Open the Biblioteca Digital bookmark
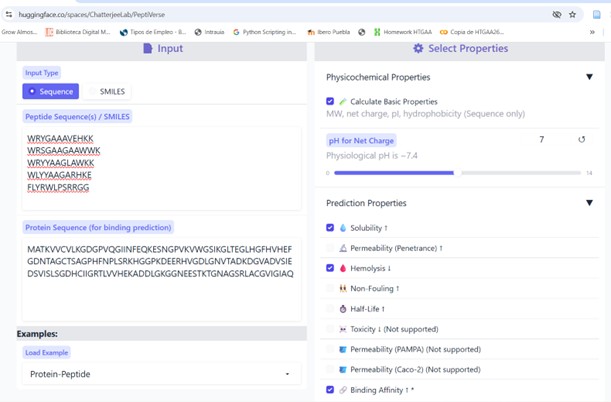The image size is (611, 402). click(x=80, y=32)
